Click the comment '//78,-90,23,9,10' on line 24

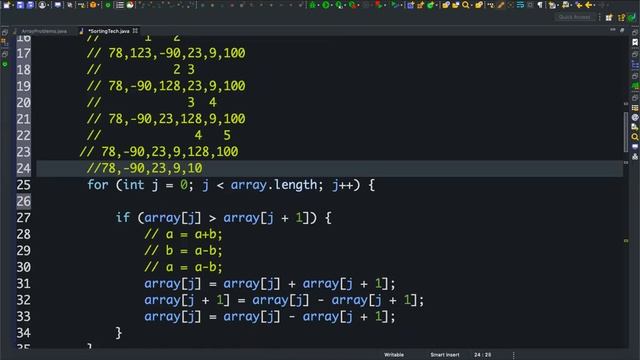[144, 168]
